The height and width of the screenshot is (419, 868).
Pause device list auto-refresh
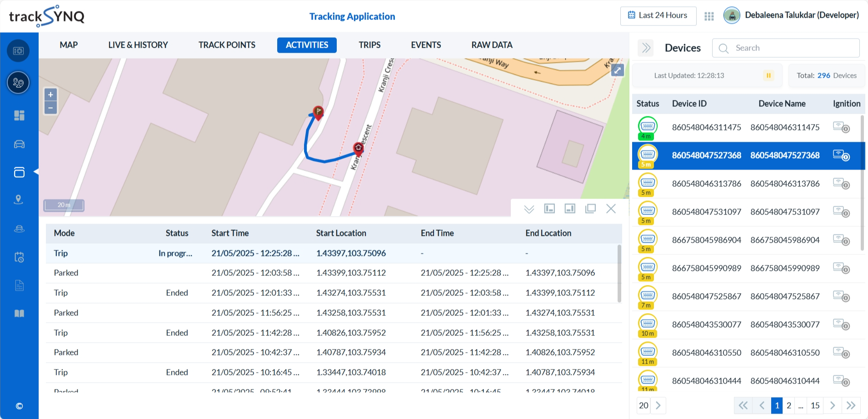(x=768, y=75)
